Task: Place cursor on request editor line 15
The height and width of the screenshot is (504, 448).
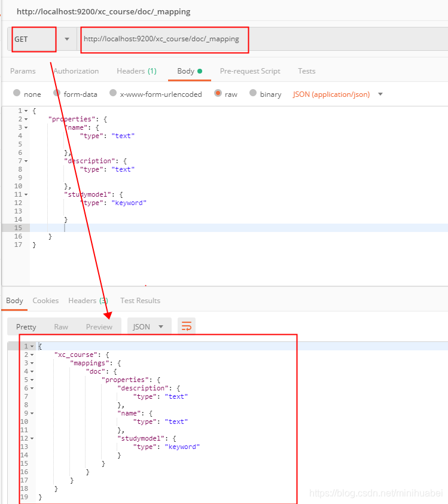Action: (x=238, y=228)
